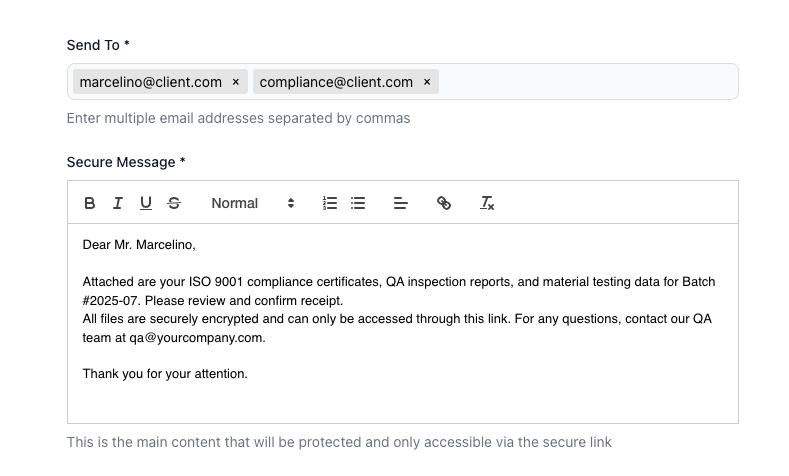Click the Secure Message field label
Screen dimensions: 789x476
pyautogui.click(x=126, y=162)
